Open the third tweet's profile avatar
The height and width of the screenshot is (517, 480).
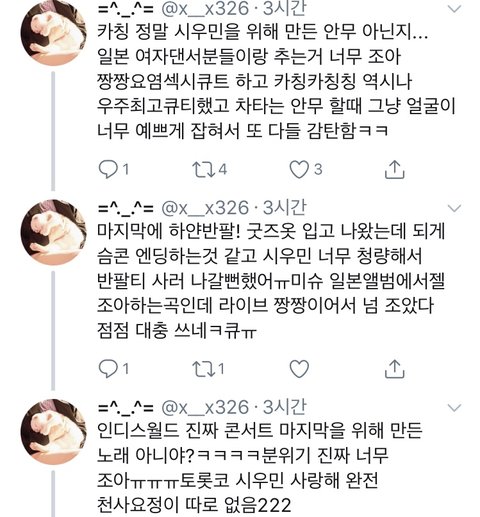point(53,432)
